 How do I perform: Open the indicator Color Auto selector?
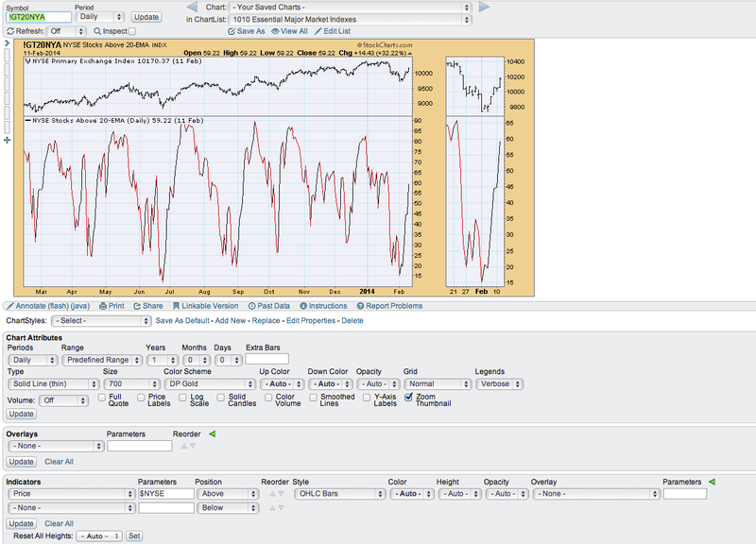tap(412, 494)
